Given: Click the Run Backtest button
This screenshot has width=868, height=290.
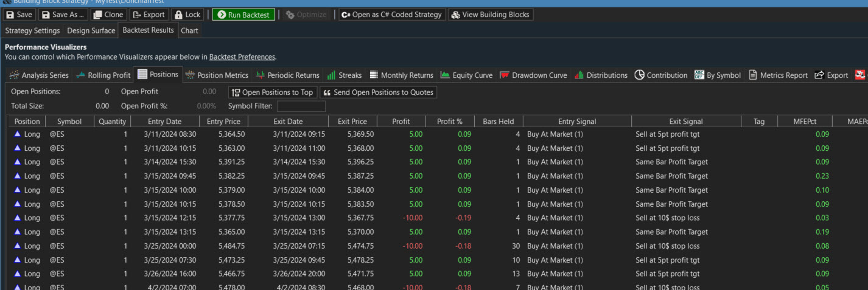Looking at the screenshot, I should coord(243,15).
